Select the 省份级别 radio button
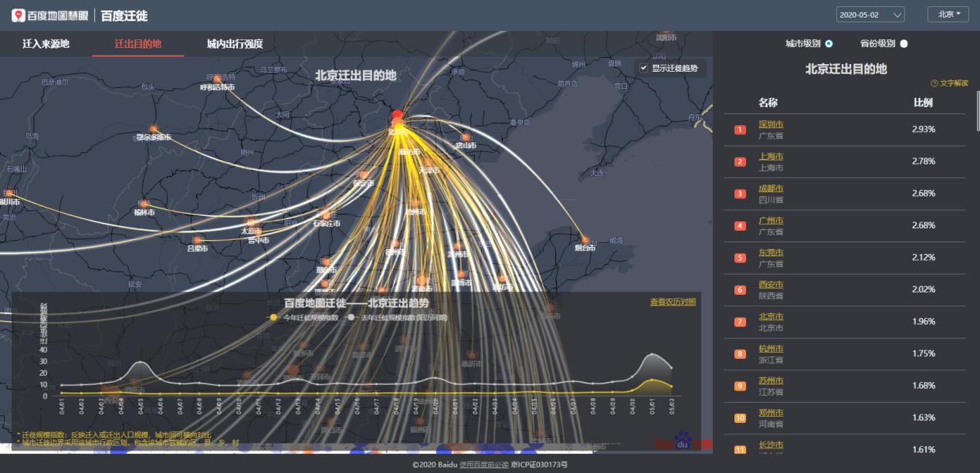The height and width of the screenshot is (473, 980). click(904, 43)
